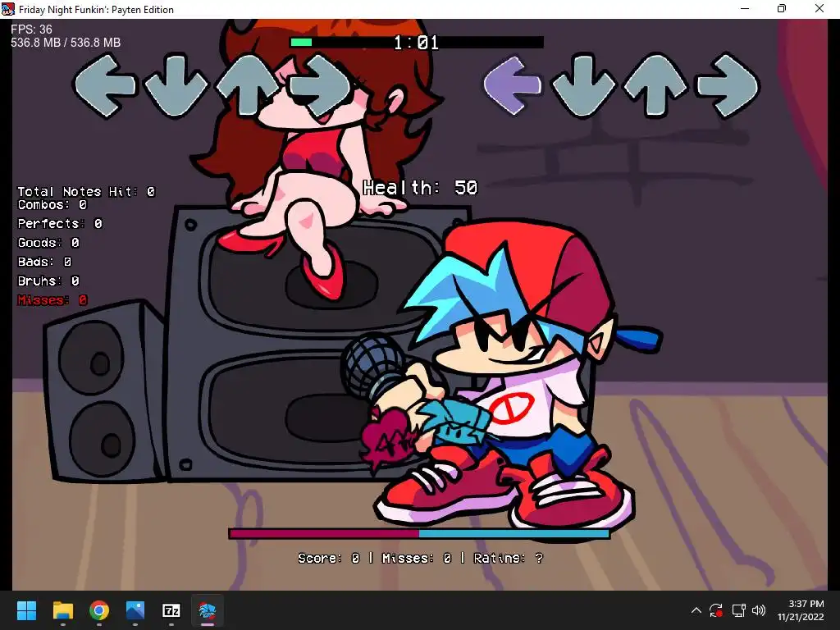The width and height of the screenshot is (840, 630).
Task: Click the Score Misses Rating line
Action: coord(421,559)
